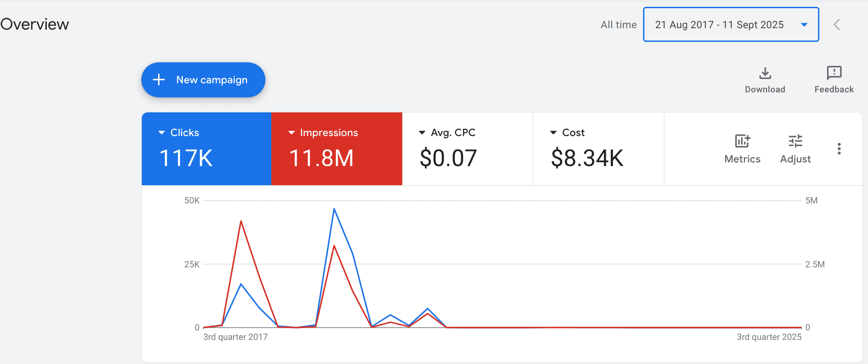Expand the Clicks metric dropdown arrow

pyautogui.click(x=161, y=133)
